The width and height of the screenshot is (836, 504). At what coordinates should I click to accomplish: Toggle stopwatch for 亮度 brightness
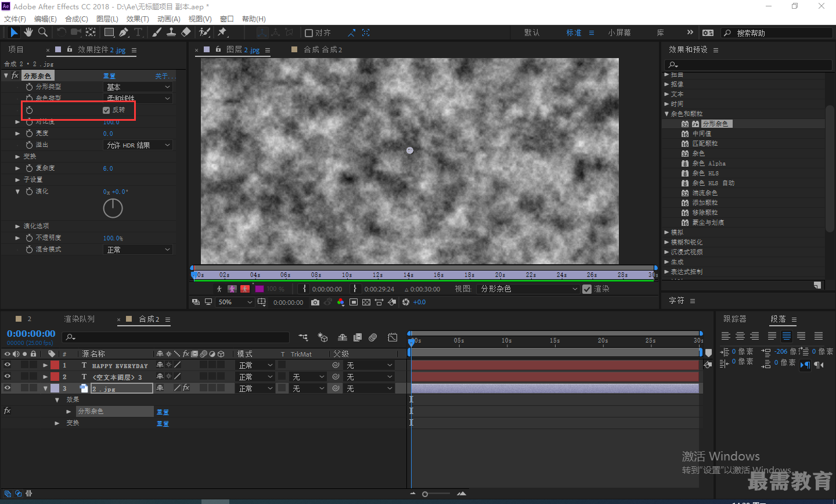coord(29,133)
